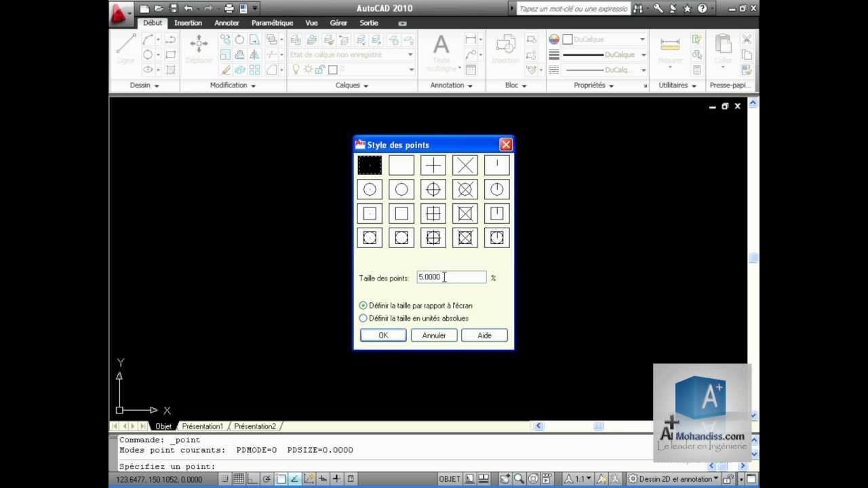The height and width of the screenshot is (488, 868).
Task: Expand the Utilitaires panel
Action: tap(677, 85)
